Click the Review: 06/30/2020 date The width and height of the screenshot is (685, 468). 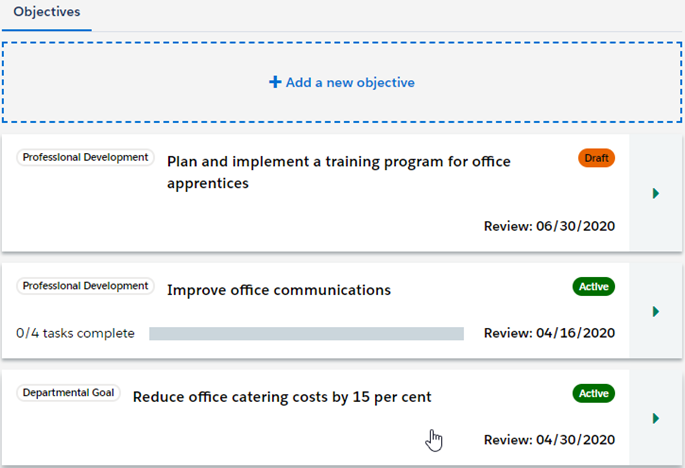click(548, 225)
